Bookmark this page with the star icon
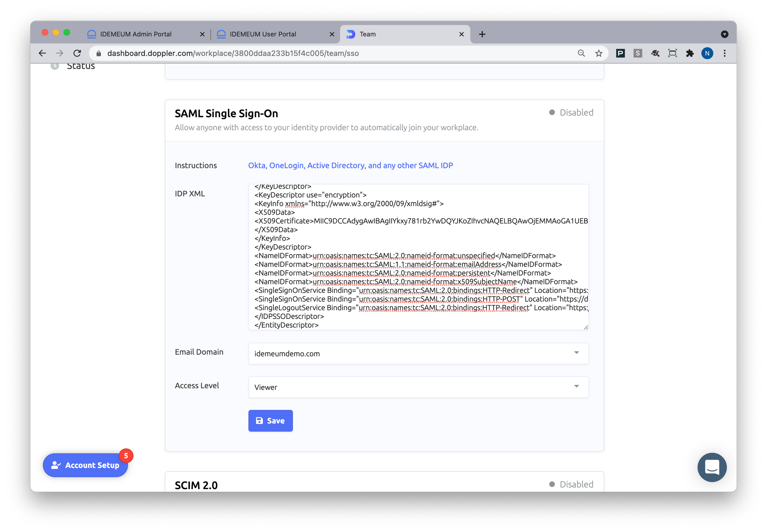 [x=599, y=53]
